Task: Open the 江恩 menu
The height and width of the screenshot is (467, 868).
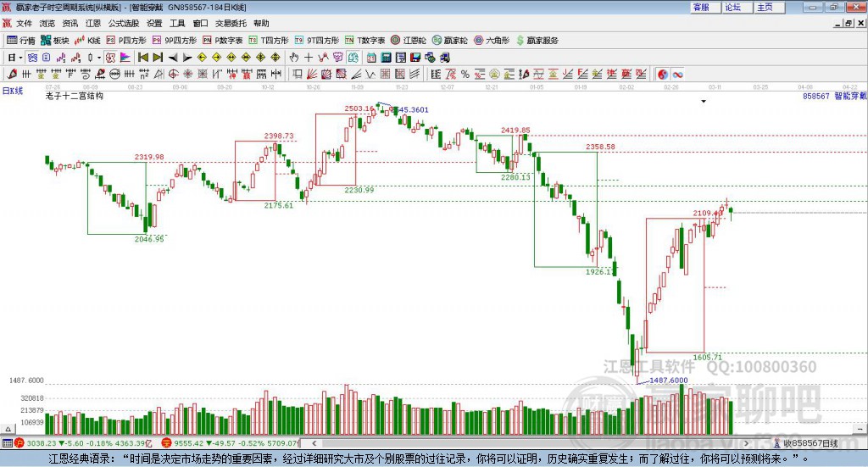Action: (x=93, y=23)
